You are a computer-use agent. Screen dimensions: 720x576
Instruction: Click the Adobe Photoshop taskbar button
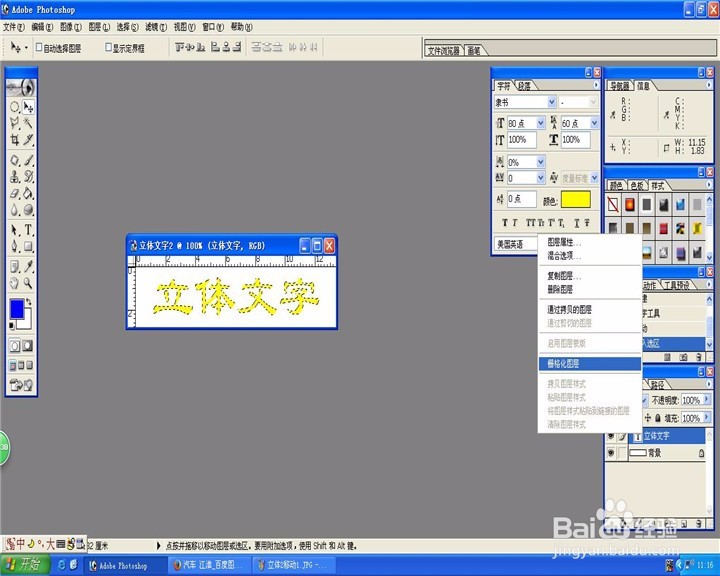click(x=125, y=565)
